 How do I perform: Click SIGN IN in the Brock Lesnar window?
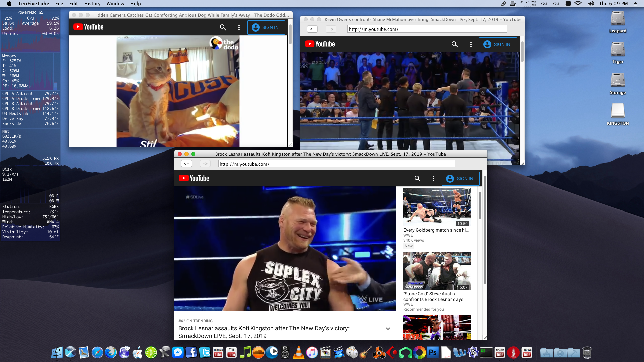coord(460,179)
